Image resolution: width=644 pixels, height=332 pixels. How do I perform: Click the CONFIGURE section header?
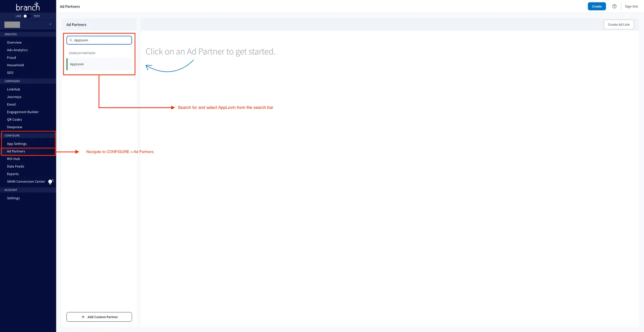coord(12,136)
